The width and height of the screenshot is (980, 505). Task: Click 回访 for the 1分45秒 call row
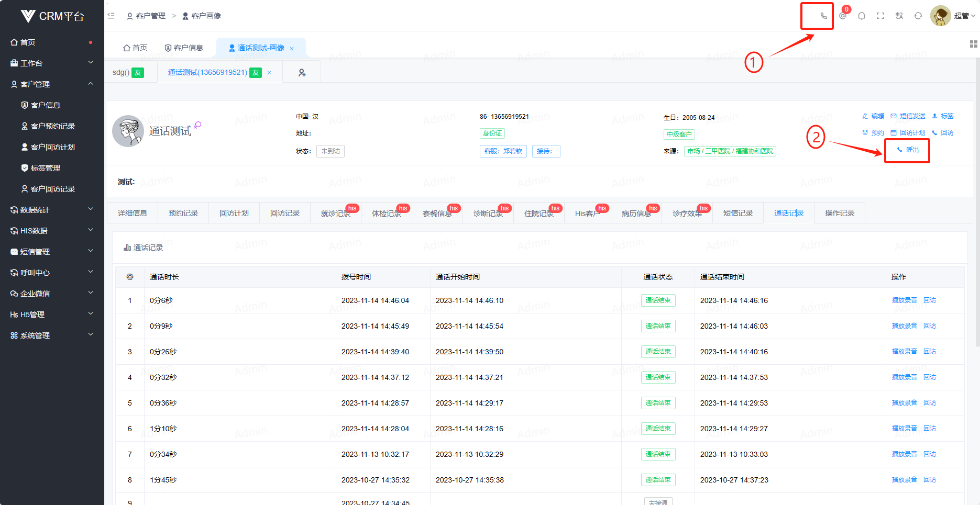930,480
